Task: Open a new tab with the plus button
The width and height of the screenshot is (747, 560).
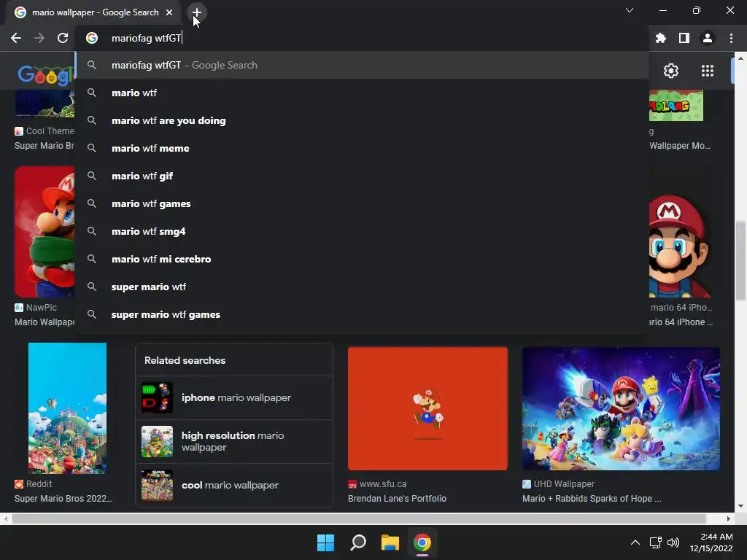Action: [197, 12]
